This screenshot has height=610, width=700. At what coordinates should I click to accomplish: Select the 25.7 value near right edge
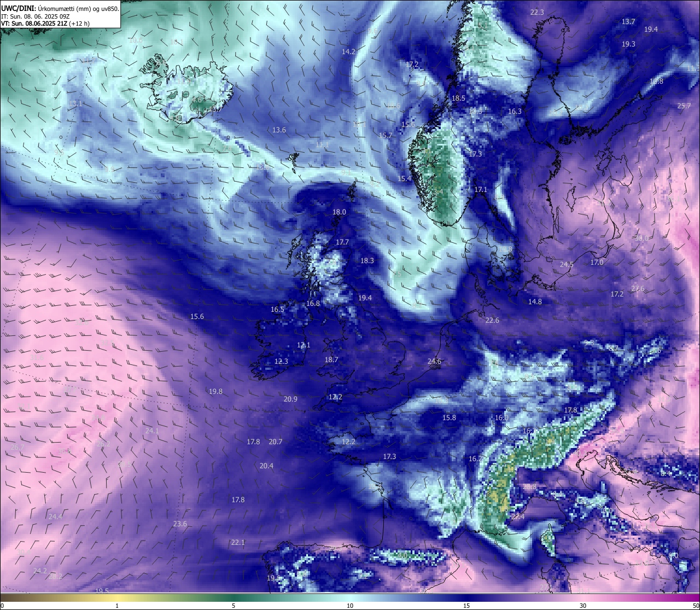point(684,106)
